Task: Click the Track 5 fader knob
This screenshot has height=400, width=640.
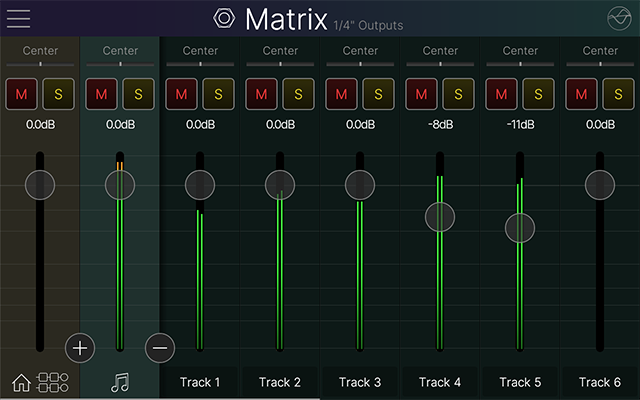Action: [x=520, y=228]
